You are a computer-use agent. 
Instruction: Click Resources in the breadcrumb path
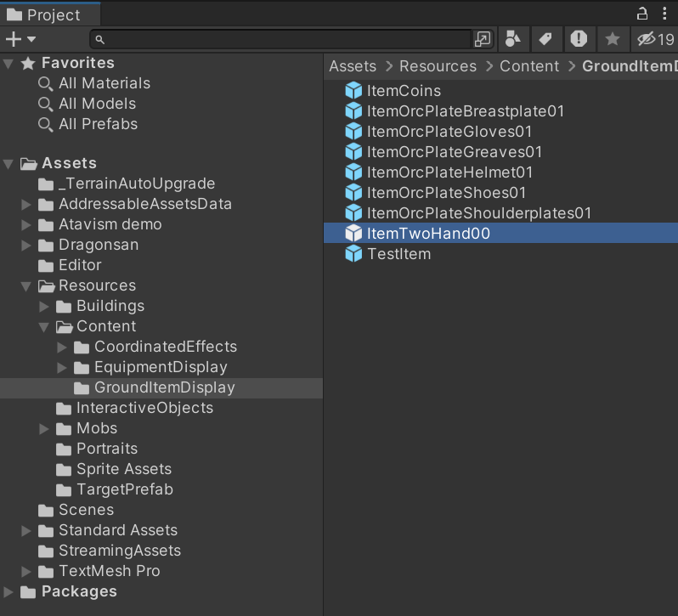(438, 66)
